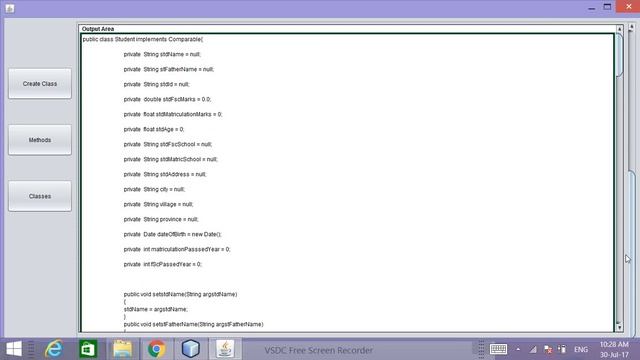Screen dimensions: 640x360
Task: Click the Output Area title label
Action: [98, 29]
